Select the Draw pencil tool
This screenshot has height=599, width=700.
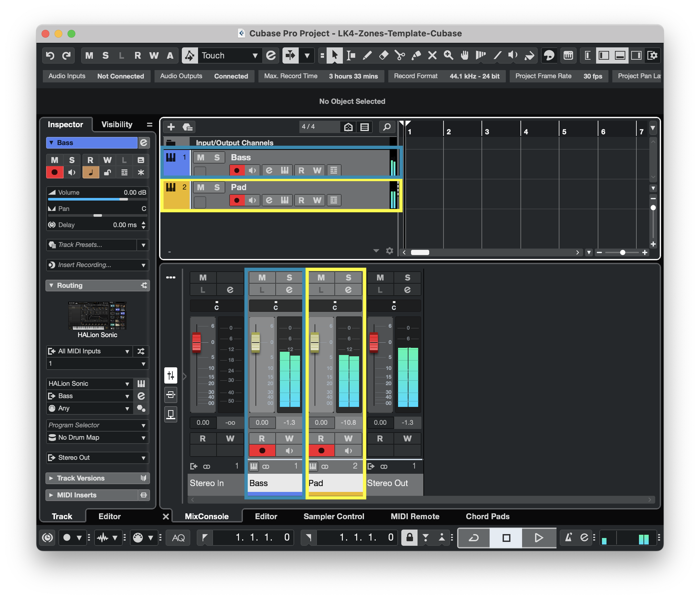(367, 55)
